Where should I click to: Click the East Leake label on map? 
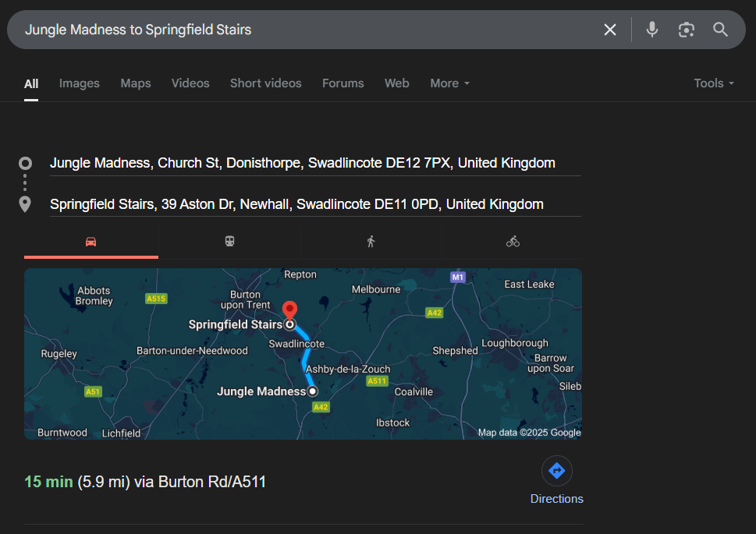530,285
